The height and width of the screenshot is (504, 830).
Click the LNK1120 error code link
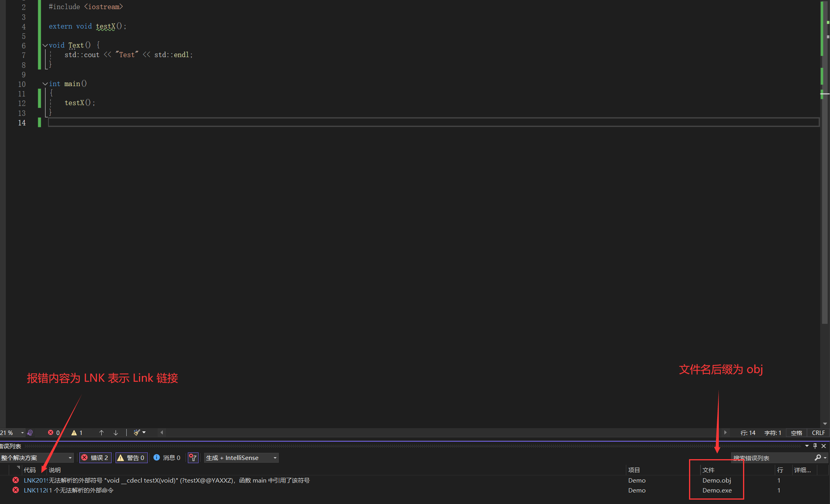tap(35, 490)
